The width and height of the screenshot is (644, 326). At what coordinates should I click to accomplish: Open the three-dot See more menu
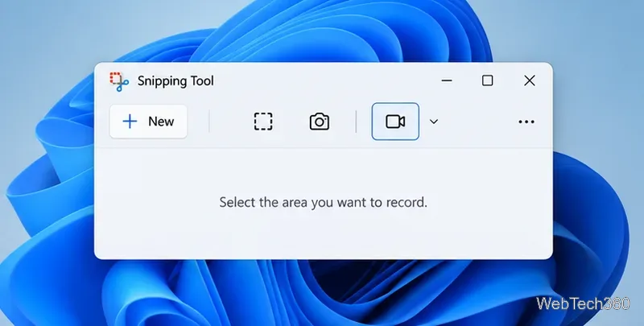pyautogui.click(x=526, y=122)
